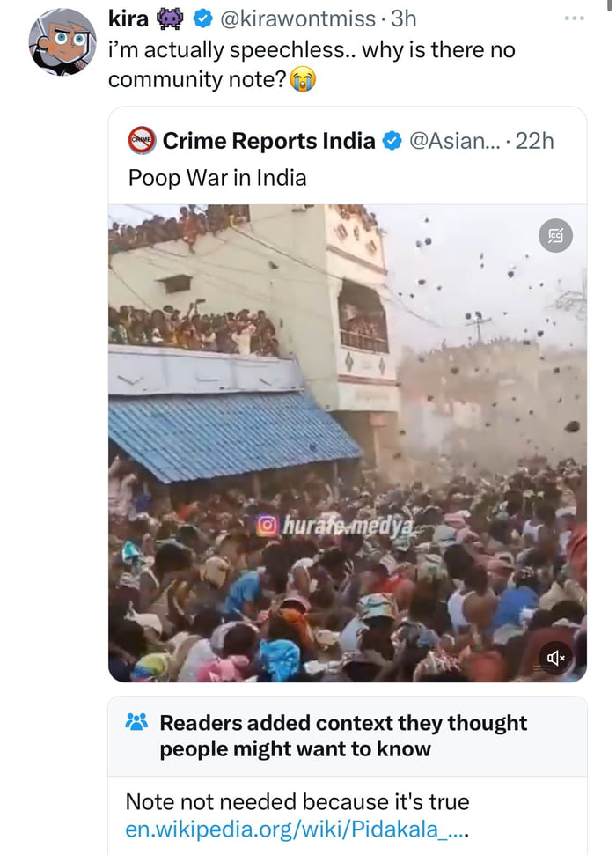The width and height of the screenshot is (616, 855).
Task: Click the Crime Reports India avatar icon
Action: (x=142, y=140)
